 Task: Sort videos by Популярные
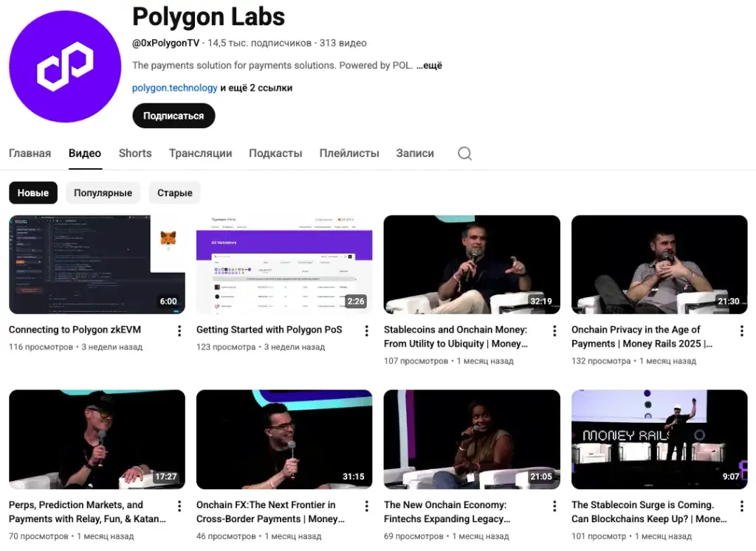click(x=103, y=193)
